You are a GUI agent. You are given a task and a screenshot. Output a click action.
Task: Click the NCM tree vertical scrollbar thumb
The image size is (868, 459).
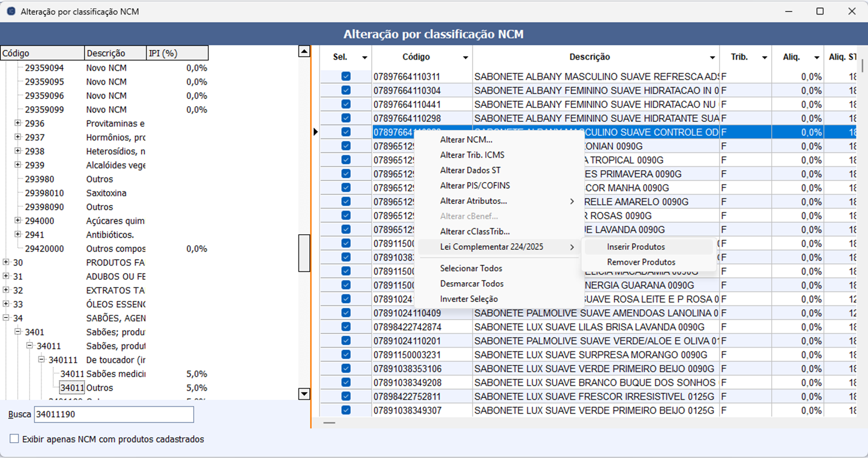pyautogui.click(x=304, y=253)
